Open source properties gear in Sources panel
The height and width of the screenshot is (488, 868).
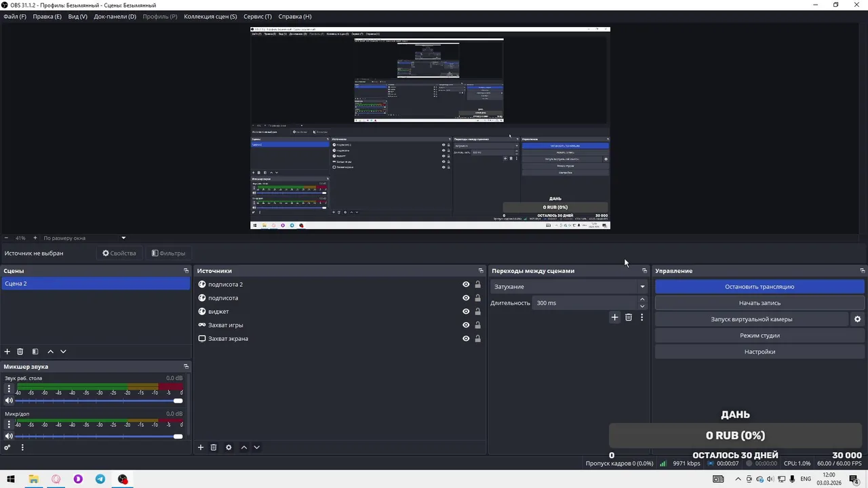pyautogui.click(x=229, y=447)
